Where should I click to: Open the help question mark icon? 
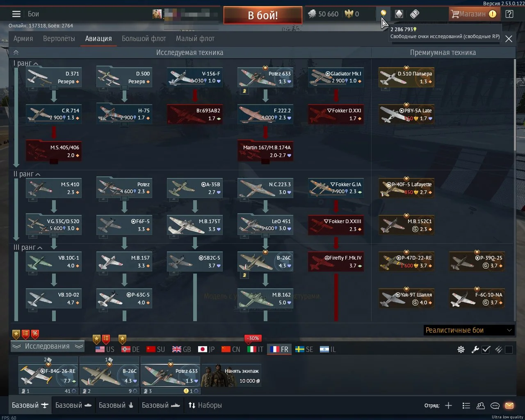coord(509,14)
